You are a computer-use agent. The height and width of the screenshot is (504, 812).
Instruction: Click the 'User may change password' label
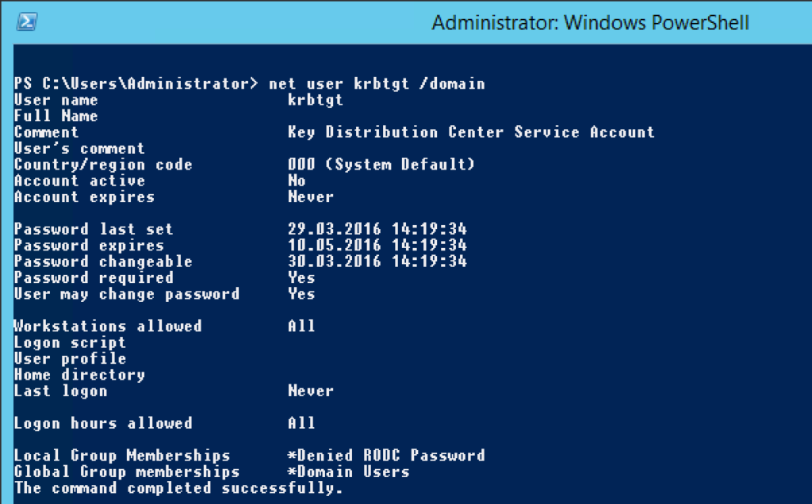(127, 294)
